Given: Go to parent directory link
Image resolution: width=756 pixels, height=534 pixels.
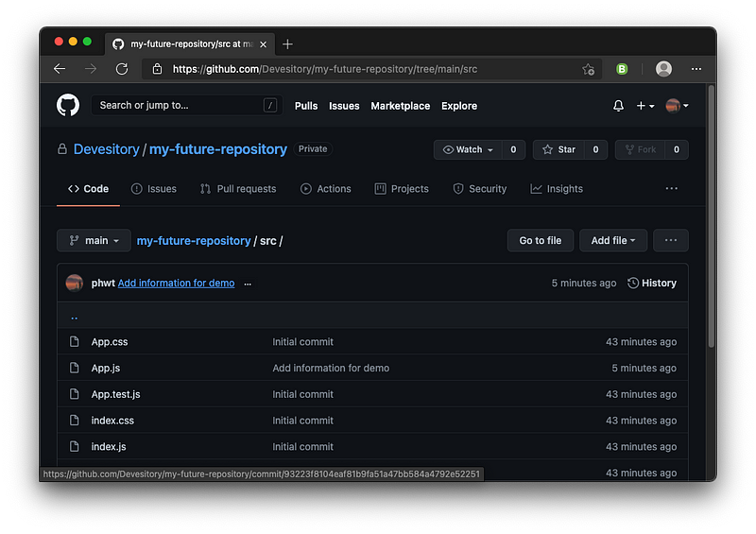Looking at the screenshot, I should coord(75,317).
